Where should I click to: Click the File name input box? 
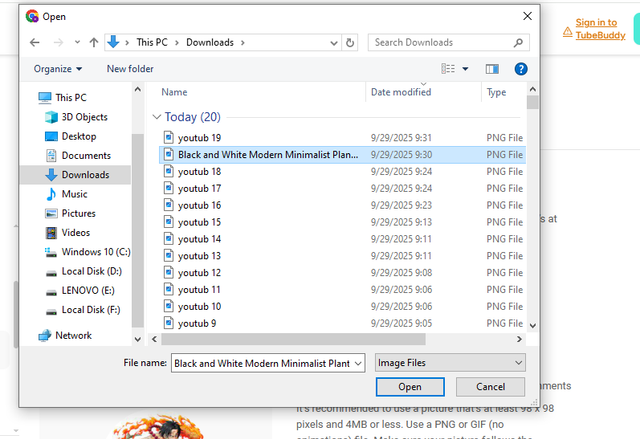(x=262, y=363)
